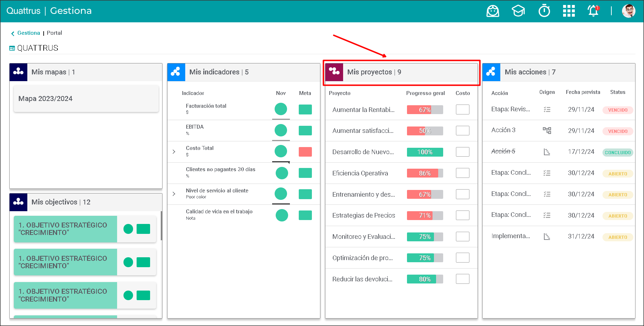Open the notifications bell
Viewport: 644px width, 326px height.
click(593, 11)
